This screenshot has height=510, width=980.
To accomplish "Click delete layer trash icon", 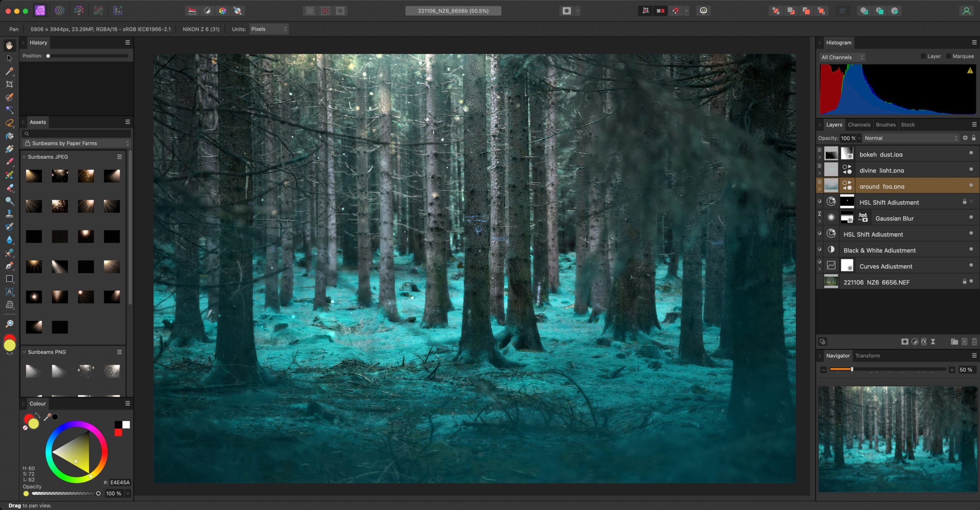I will (x=974, y=341).
